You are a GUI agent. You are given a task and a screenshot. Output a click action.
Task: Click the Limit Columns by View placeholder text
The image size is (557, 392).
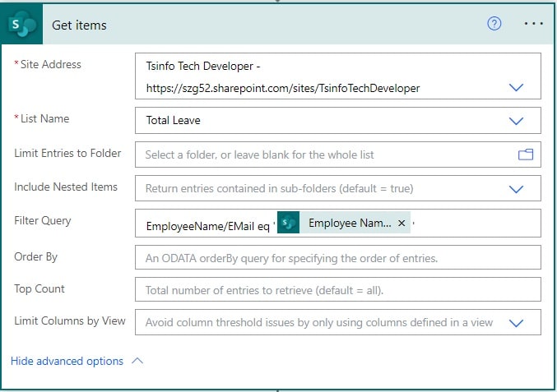click(x=319, y=322)
